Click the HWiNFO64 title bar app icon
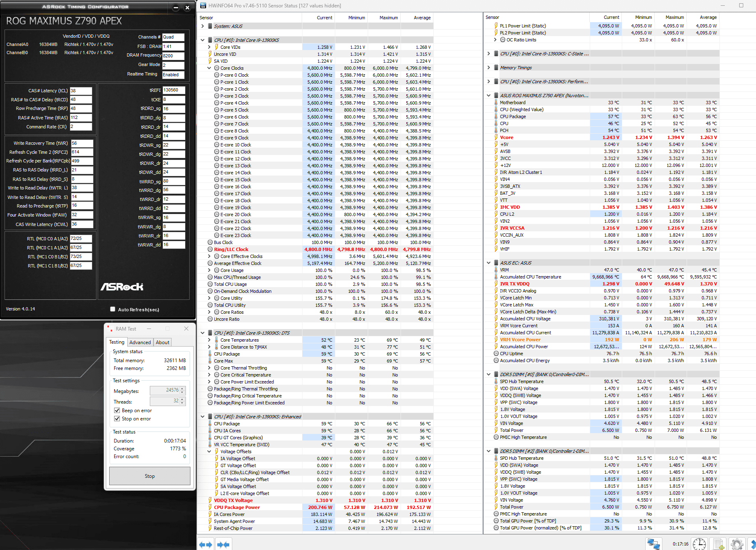The height and width of the screenshot is (550, 756). tap(203, 6)
